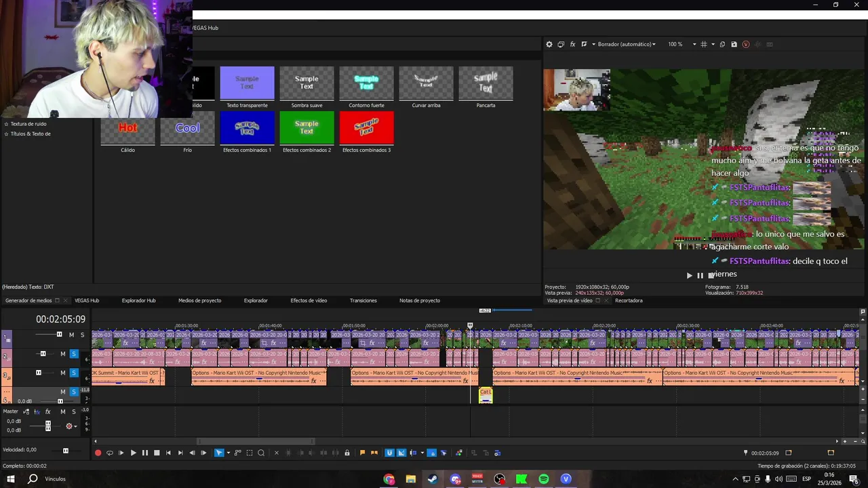Toggle loop playback in transport bar

click(x=110, y=453)
